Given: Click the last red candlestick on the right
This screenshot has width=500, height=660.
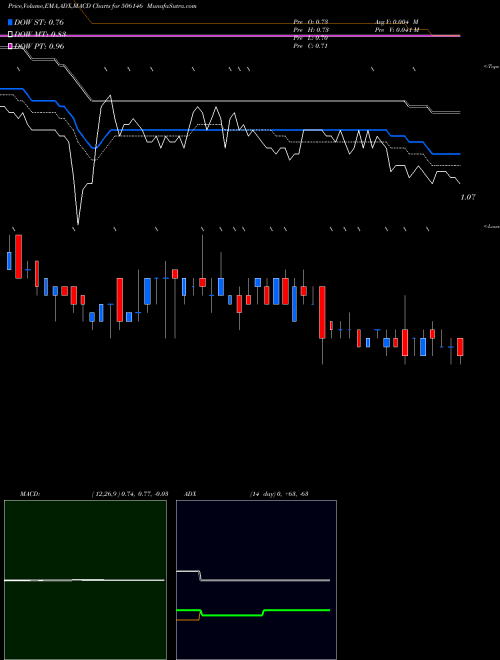Looking at the screenshot, I should 460,347.
